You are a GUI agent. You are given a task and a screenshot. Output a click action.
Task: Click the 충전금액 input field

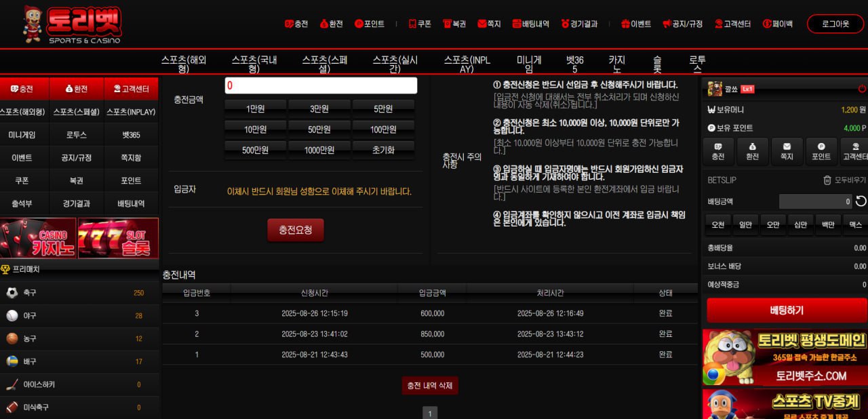coord(321,85)
